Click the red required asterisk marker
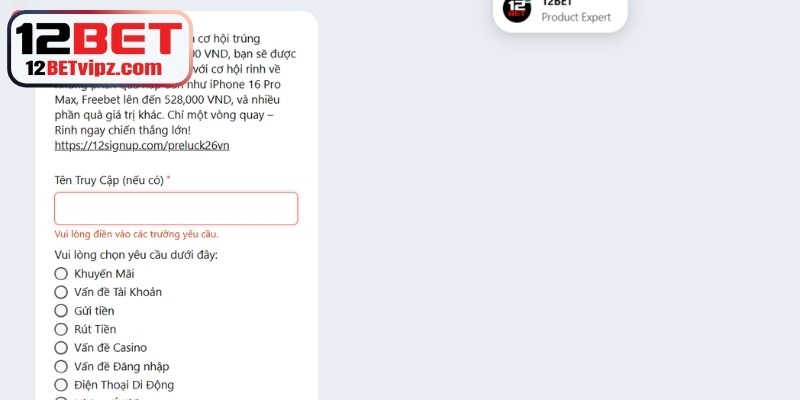Image resolution: width=800 pixels, height=400 pixels. click(x=168, y=179)
